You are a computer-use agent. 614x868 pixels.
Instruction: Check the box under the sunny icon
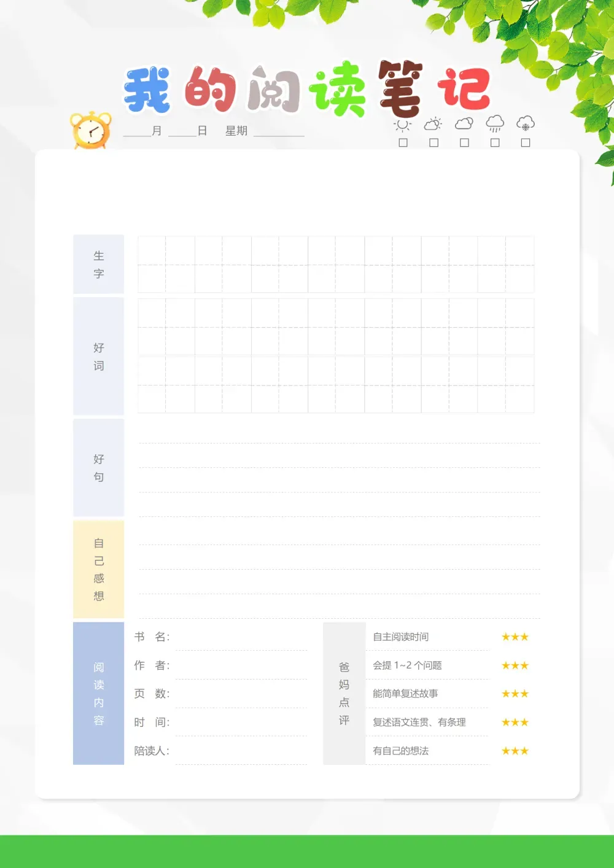403,142
